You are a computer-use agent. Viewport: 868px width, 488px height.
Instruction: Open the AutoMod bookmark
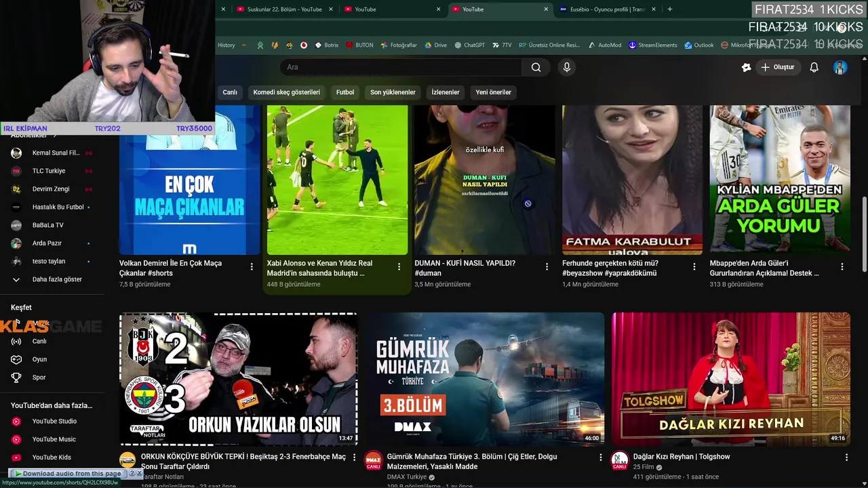[605, 45]
